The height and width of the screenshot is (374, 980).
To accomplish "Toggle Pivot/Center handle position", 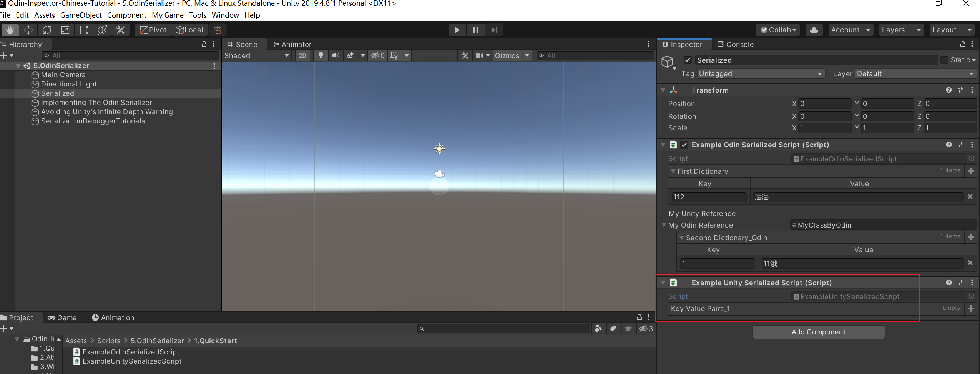I will click(x=153, y=30).
